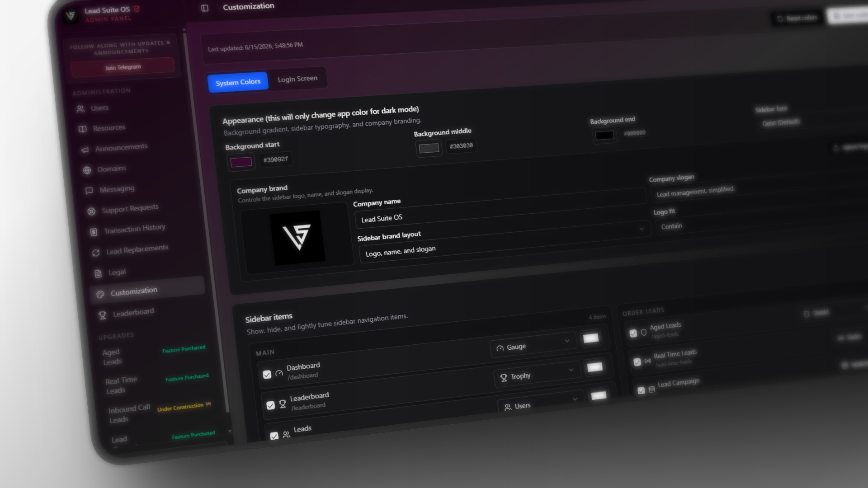Open the Trophy icon dropdown for Leaderboard
This screenshot has height=488, width=868.
coord(537,374)
